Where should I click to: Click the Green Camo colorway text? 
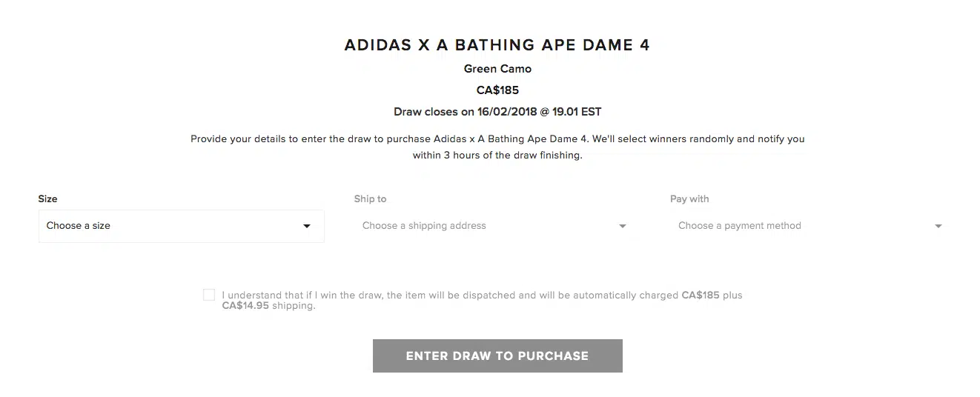pos(497,69)
